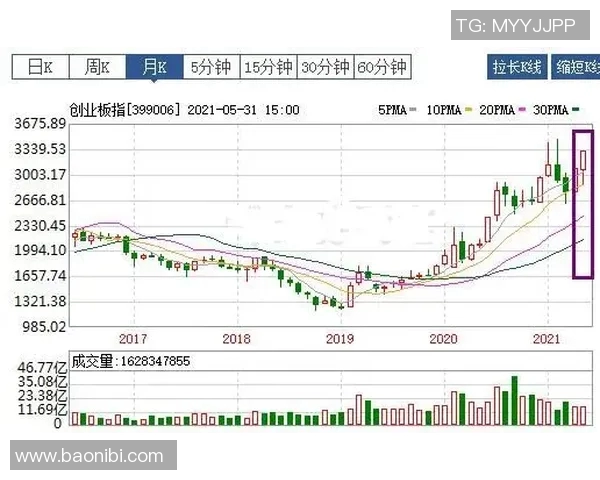Open the 30分钟 chart tab
600x480 pixels.
click(x=325, y=67)
